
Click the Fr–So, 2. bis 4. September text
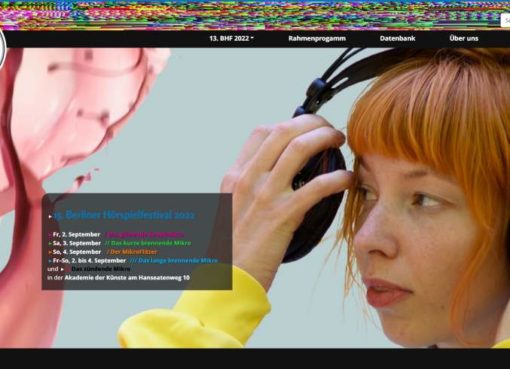pos(89,260)
